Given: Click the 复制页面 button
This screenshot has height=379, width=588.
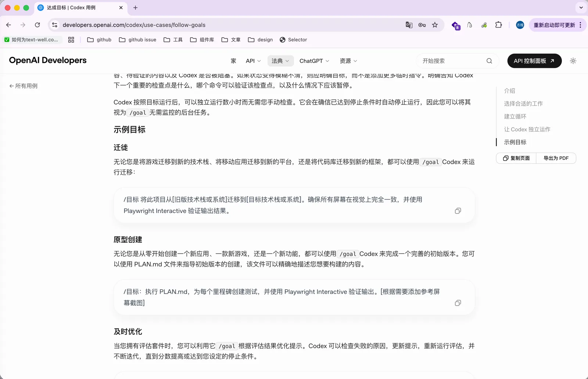Looking at the screenshot, I should [516, 158].
